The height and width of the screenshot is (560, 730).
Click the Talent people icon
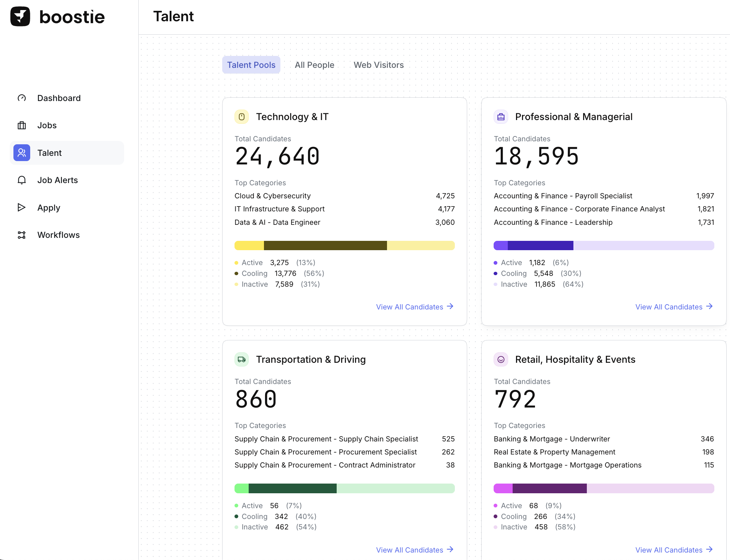(22, 153)
